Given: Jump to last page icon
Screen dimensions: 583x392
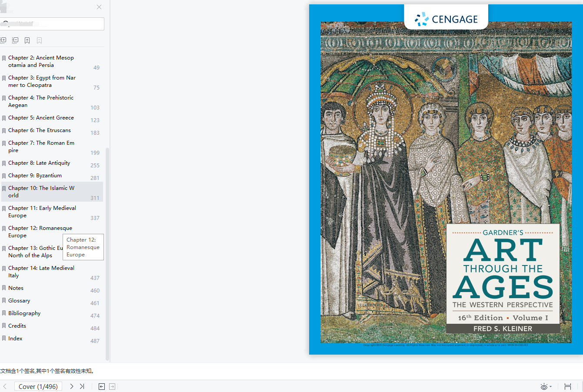Looking at the screenshot, I should point(82,386).
